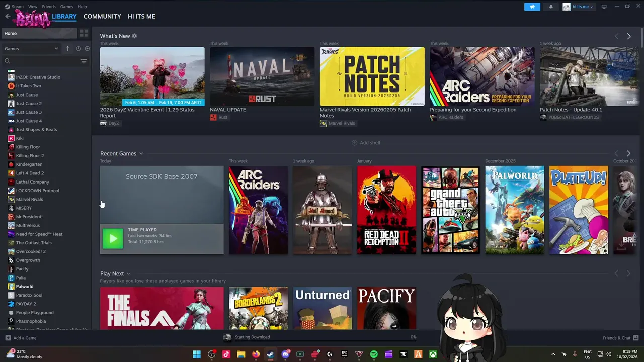
Task: Open the hi its me account dropdown
Action: click(579, 7)
